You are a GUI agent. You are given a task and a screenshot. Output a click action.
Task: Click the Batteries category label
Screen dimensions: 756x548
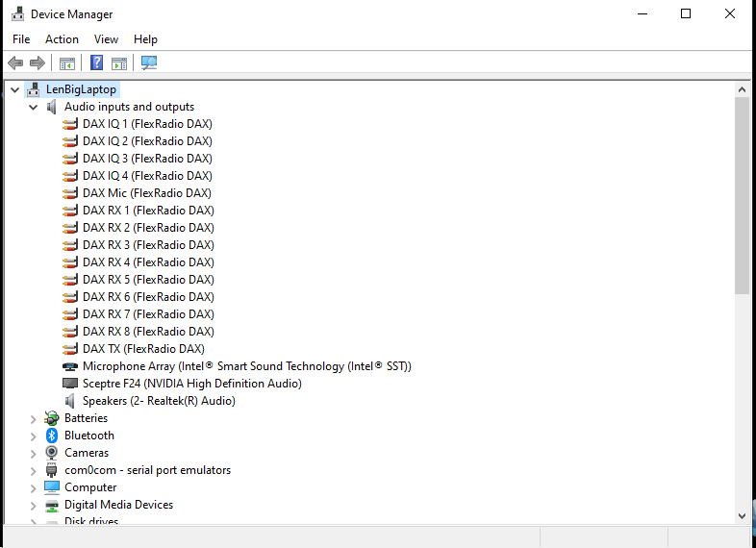coord(86,418)
